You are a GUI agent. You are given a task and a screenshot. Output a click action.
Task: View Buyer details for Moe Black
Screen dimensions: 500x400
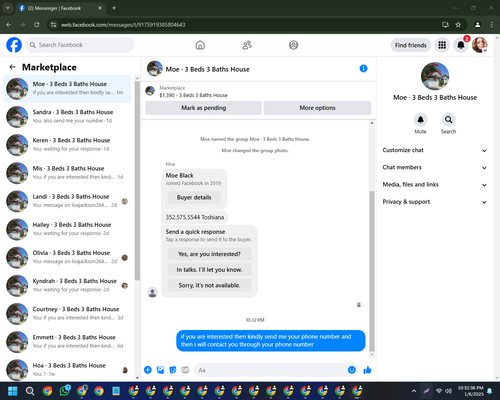pyautogui.click(x=194, y=197)
